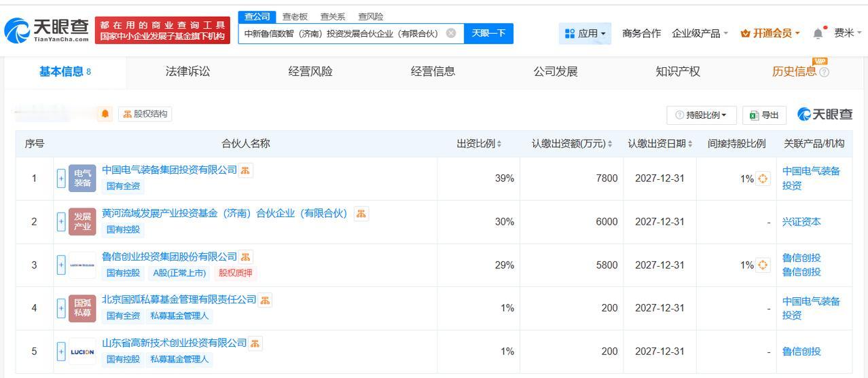Screen dimensions: 868x378
Task: Open 中国电气装备集团投资有限公司 link
Action: coord(169,170)
